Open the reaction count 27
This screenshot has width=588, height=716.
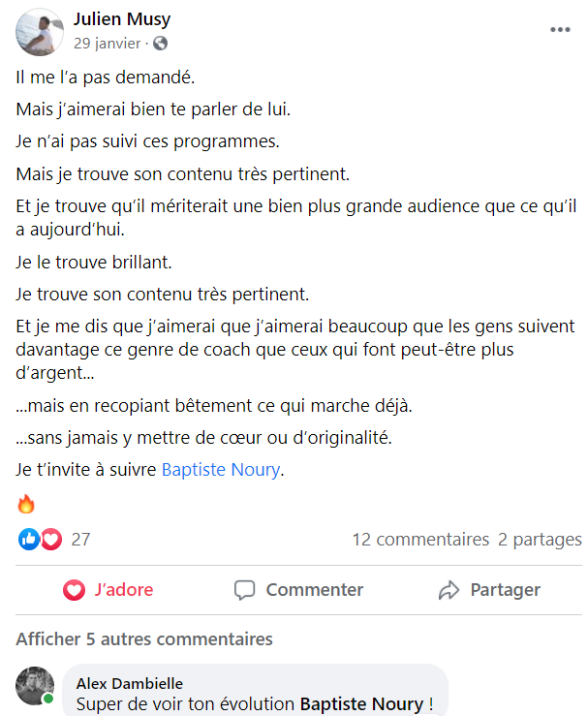[80, 540]
